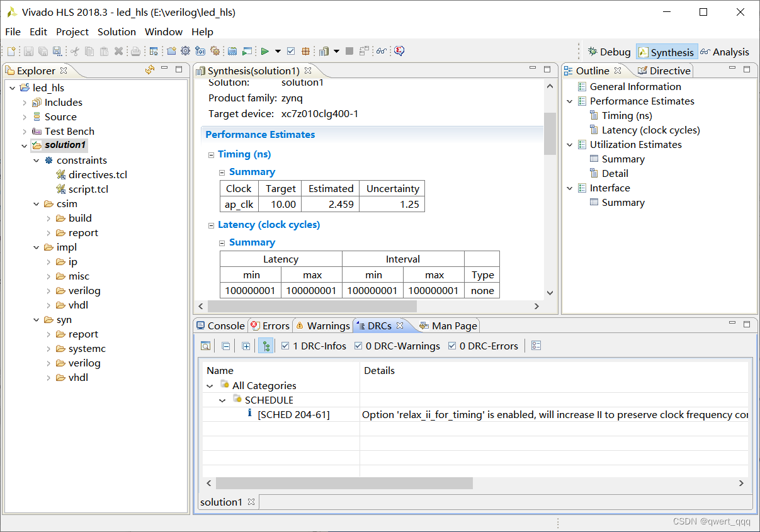Viewport: 760px width, 532px height.
Task: Click the New File toolbar icon
Action: pyautogui.click(x=11, y=51)
